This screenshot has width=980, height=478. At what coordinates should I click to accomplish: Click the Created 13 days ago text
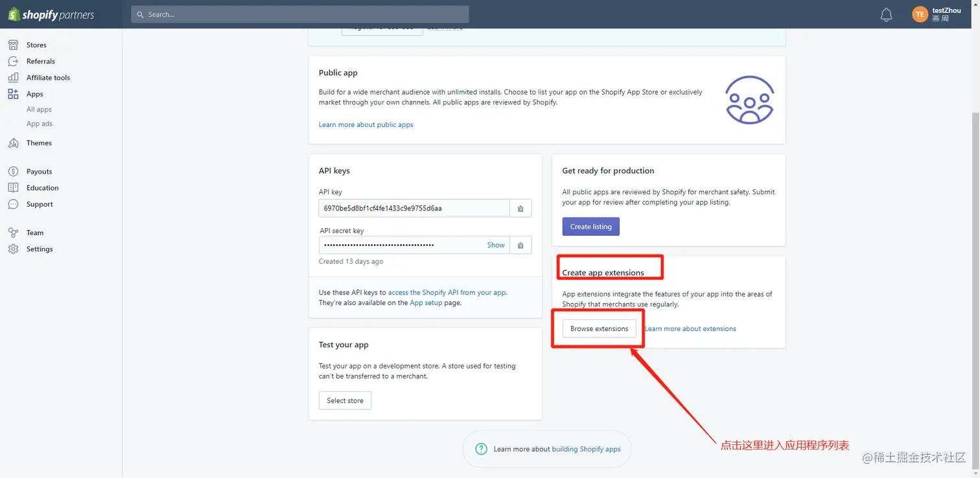coord(351,262)
